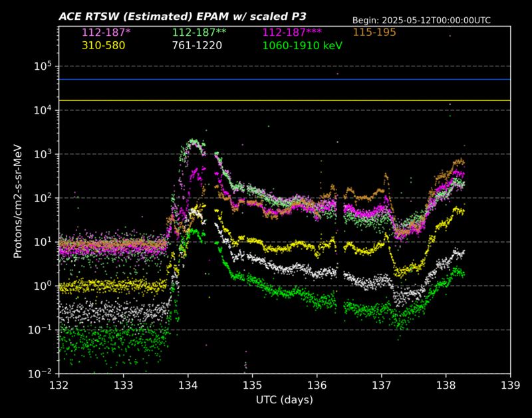Screen dimensions: 532x418
Task: Select the green '1060-1910 keV' legend label
Action: click(303, 45)
